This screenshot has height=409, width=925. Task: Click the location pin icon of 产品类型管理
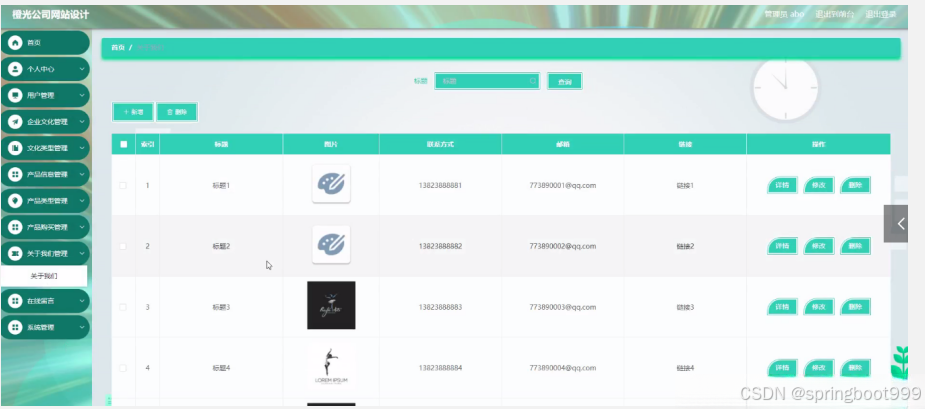point(15,201)
